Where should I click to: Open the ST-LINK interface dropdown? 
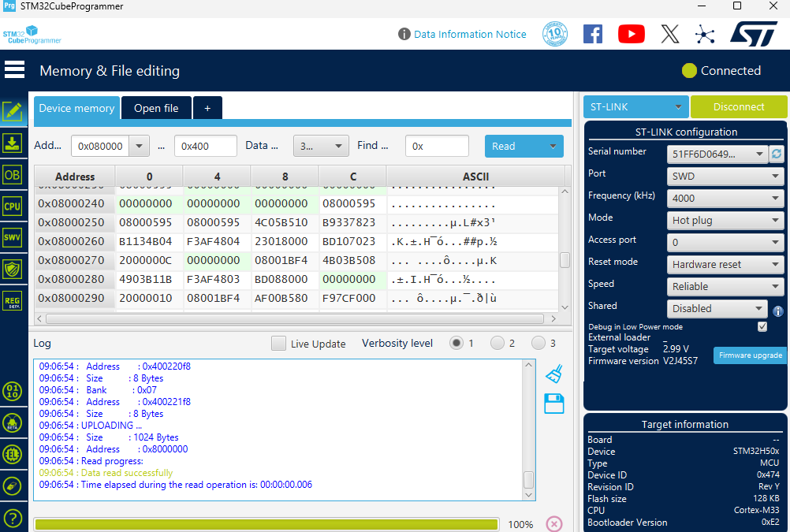[x=635, y=107]
